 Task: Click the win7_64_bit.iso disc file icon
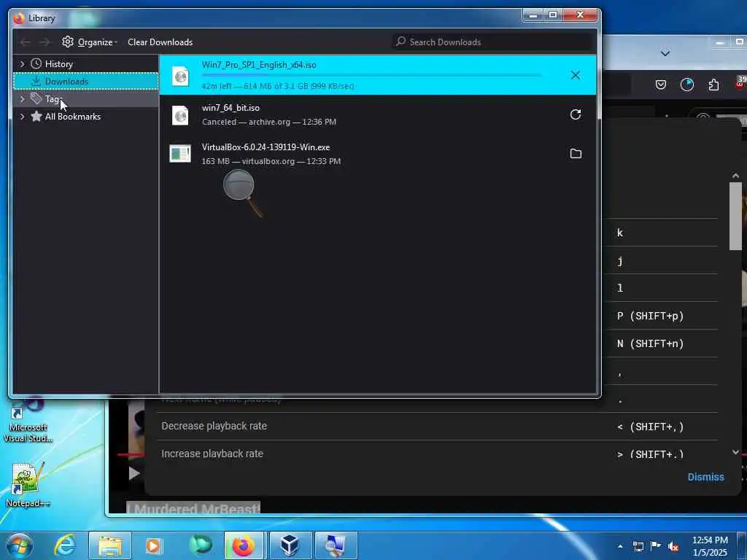(x=180, y=114)
